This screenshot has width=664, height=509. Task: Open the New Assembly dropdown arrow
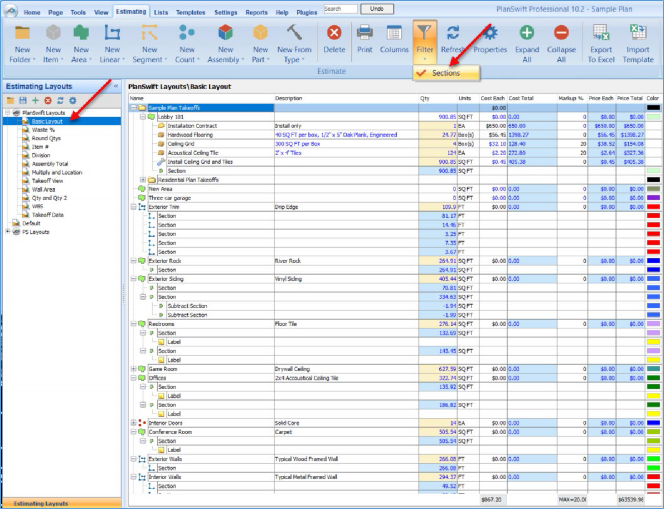point(243,60)
